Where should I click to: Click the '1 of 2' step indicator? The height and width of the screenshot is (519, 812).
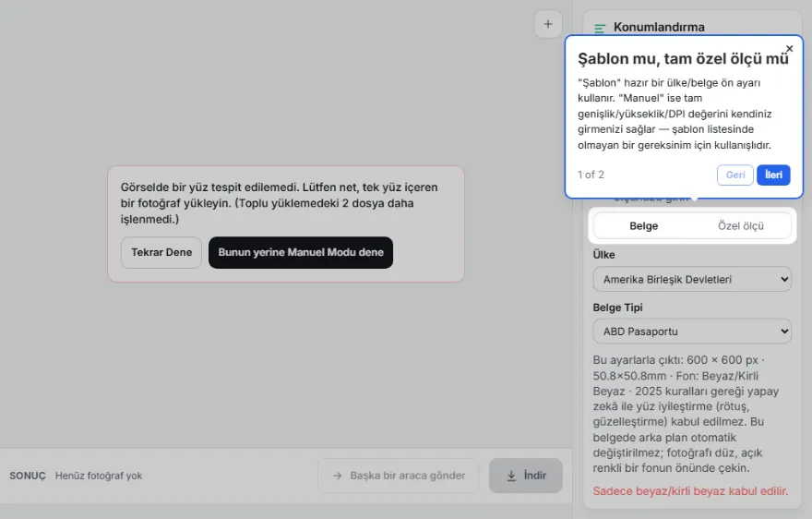(591, 175)
